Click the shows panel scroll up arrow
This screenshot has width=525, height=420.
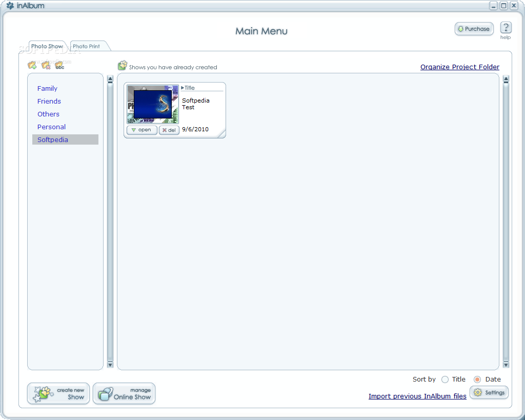click(x=506, y=79)
